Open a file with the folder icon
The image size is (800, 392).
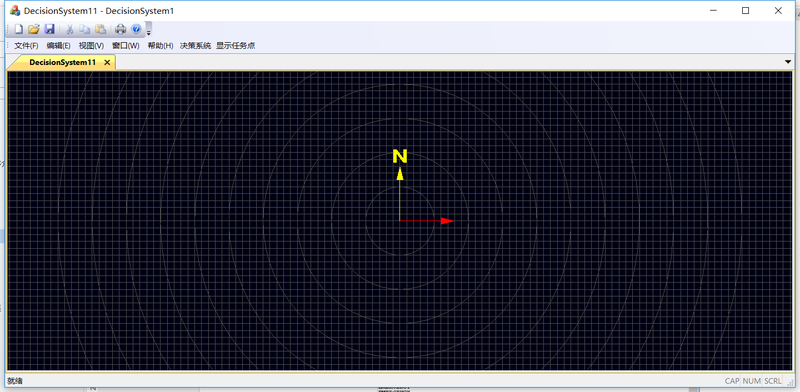[34, 29]
